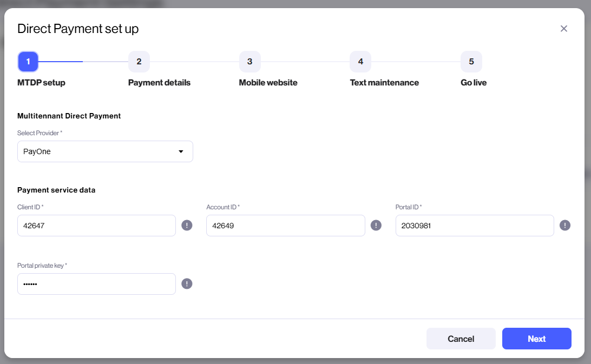Image resolution: width=591 pixels, height=364 pixels.
Task: Click the Next button
Action: (536, 339)
